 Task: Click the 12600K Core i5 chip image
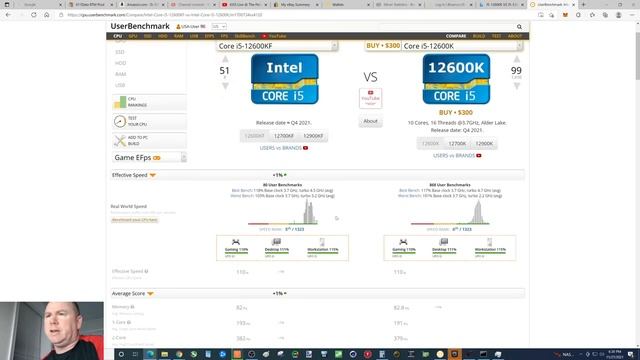pyautogui.click(x=456, y=79)
